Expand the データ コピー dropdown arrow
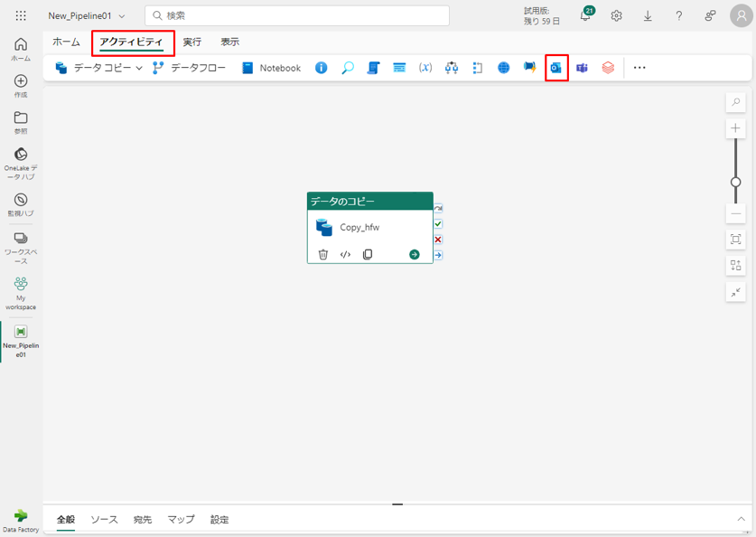 click(139, 68)
